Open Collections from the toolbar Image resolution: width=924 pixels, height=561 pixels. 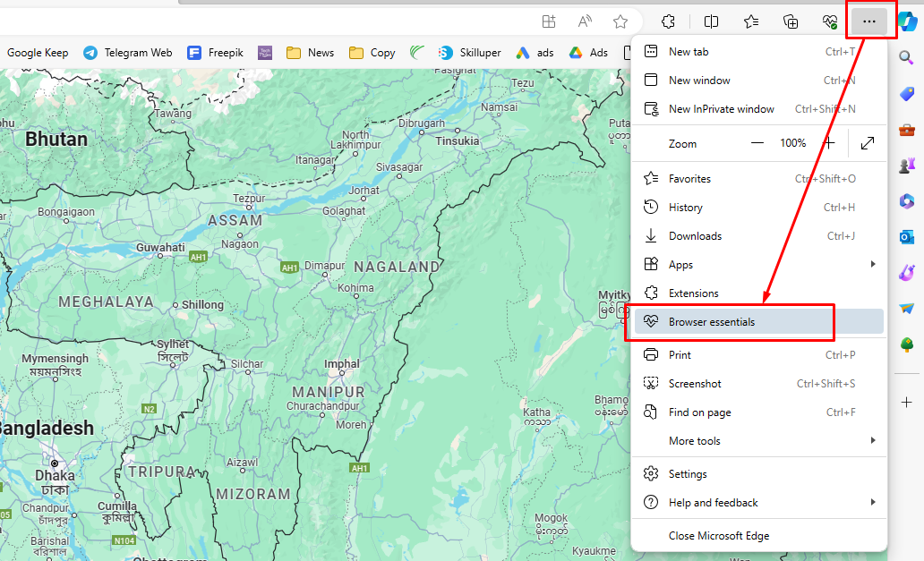[x=792, y=21]
